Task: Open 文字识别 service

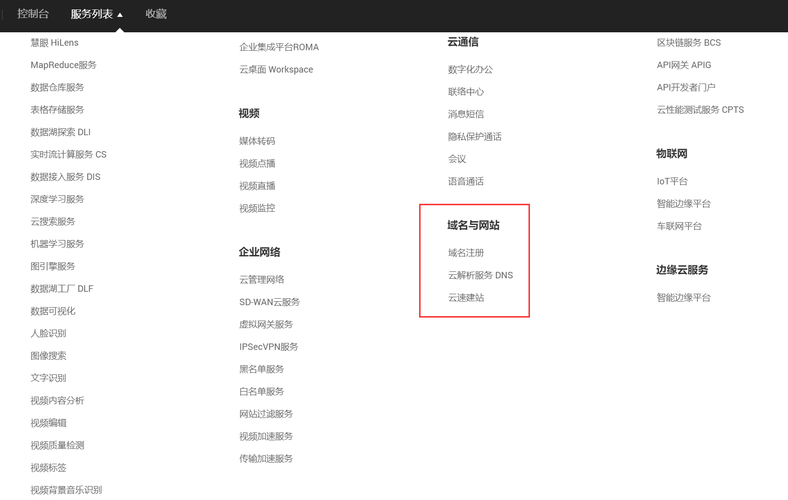Action: (48, 378)
